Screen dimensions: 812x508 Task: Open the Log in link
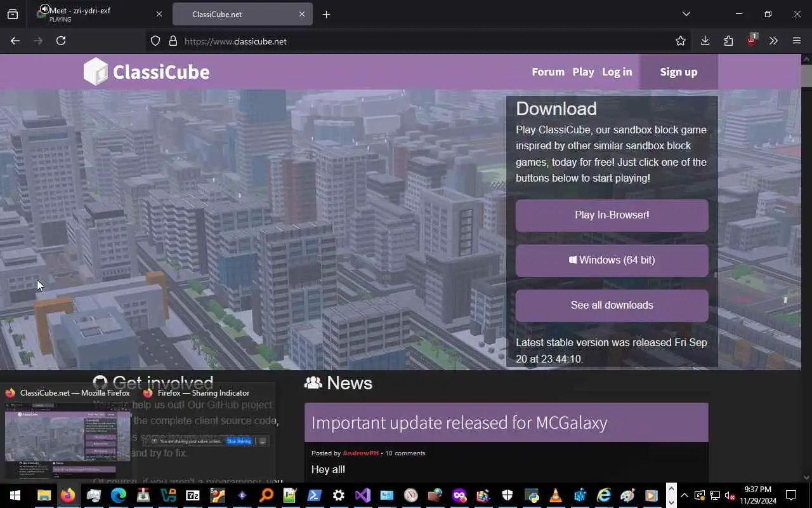pos(617,72)
